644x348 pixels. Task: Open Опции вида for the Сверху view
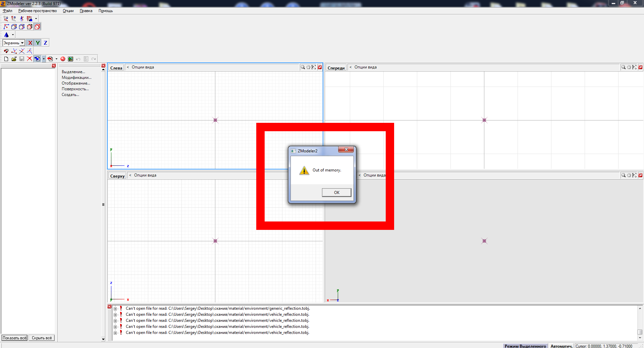(145, 175)
